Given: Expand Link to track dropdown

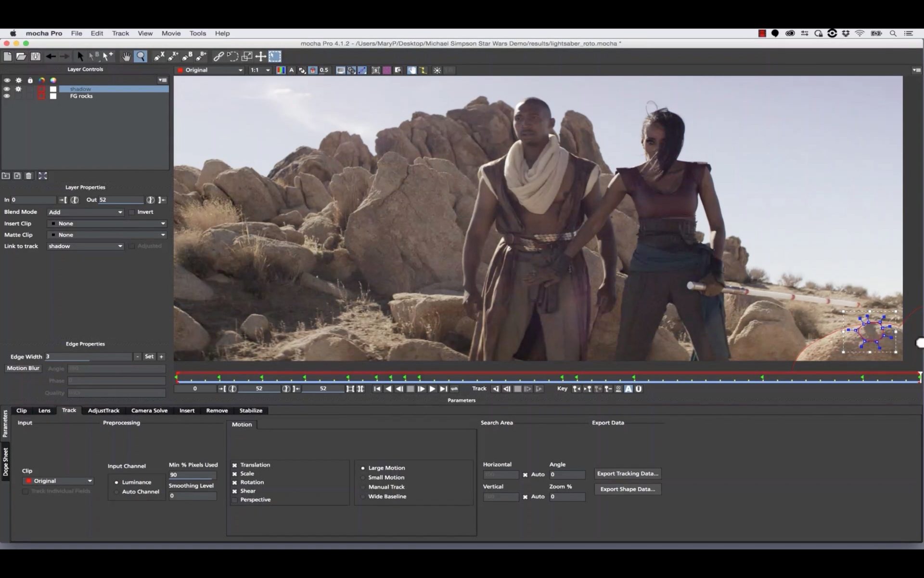Looking at the screenshot, I should [x=119, y=245].
